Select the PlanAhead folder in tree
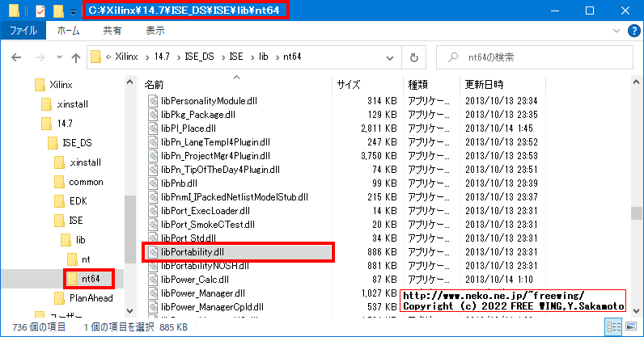Viewport: 644px width, 337px height. [x=91, y=298]
